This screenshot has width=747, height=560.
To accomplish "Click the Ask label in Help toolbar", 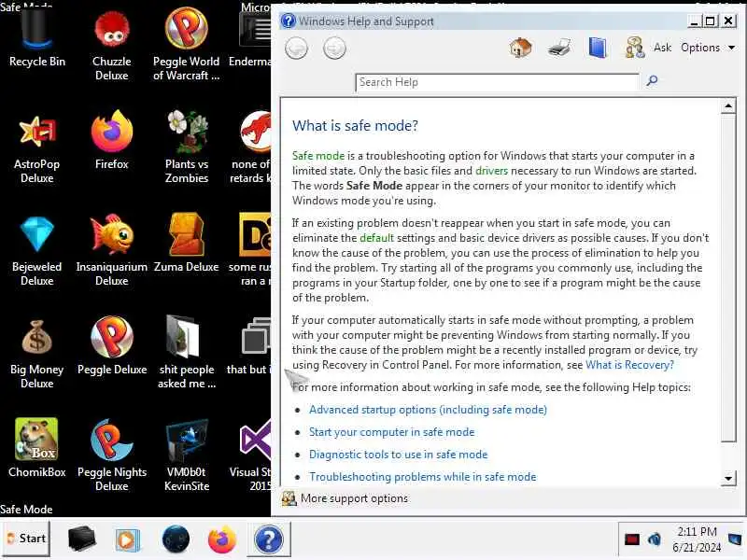I will click(x=662, y=48).
